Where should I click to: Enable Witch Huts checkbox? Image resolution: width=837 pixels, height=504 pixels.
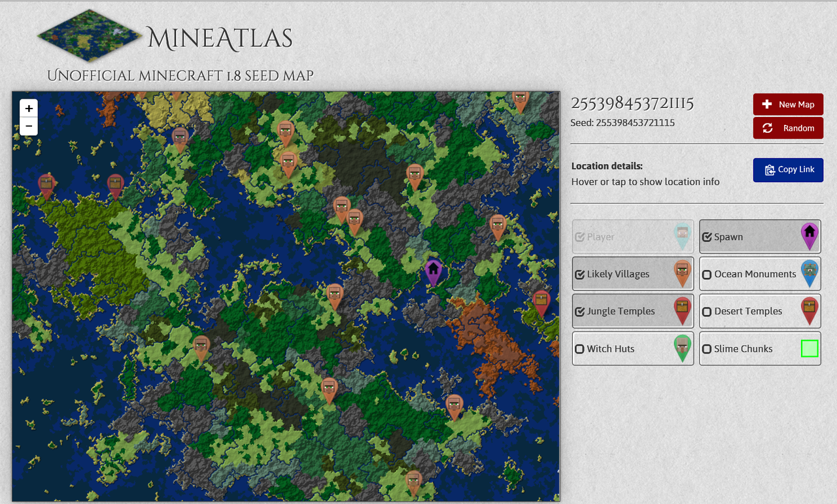coord(579,349)
